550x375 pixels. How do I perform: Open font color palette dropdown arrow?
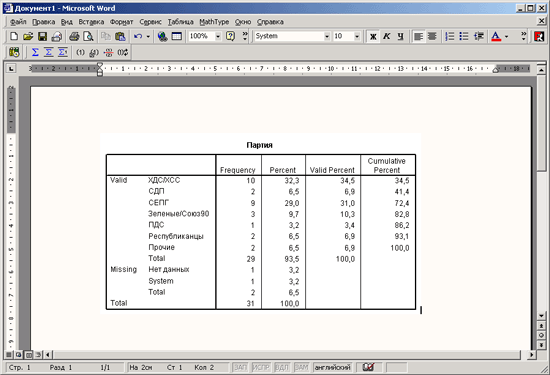click(x=506, y=36)
